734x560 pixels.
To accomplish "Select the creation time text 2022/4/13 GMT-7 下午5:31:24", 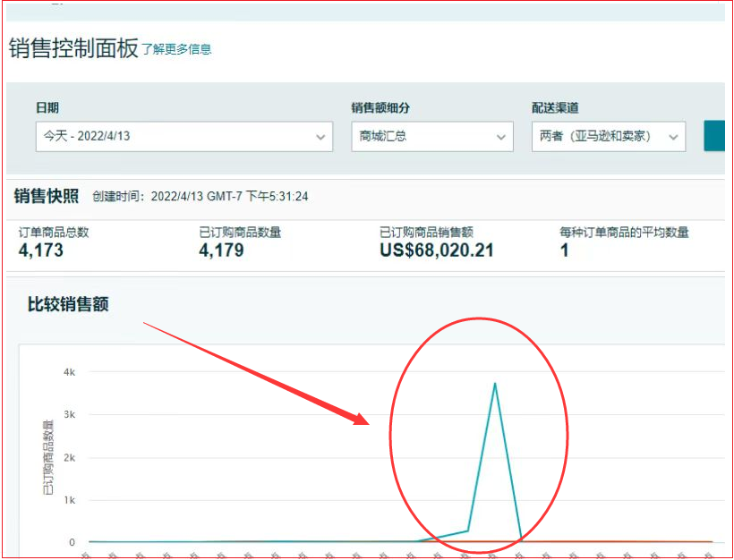I will 229,197.
